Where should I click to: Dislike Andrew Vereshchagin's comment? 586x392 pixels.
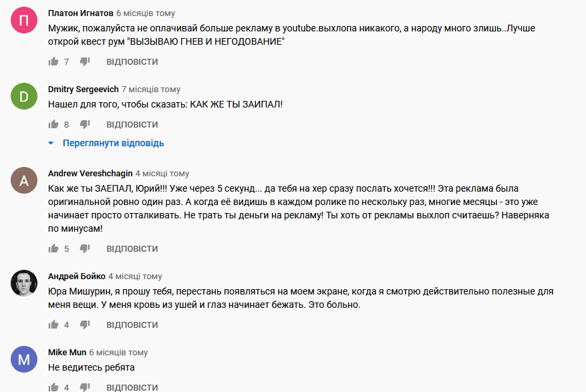(x=85, y=248)
